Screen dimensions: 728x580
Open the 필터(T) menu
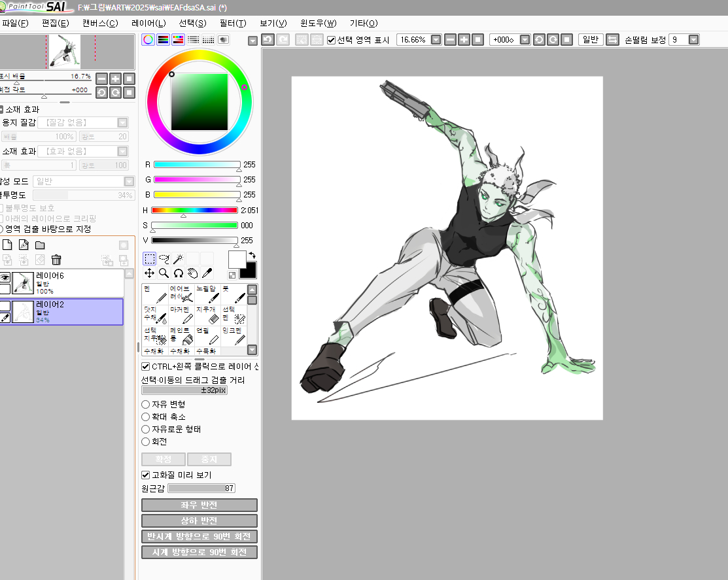pos(233,23)
